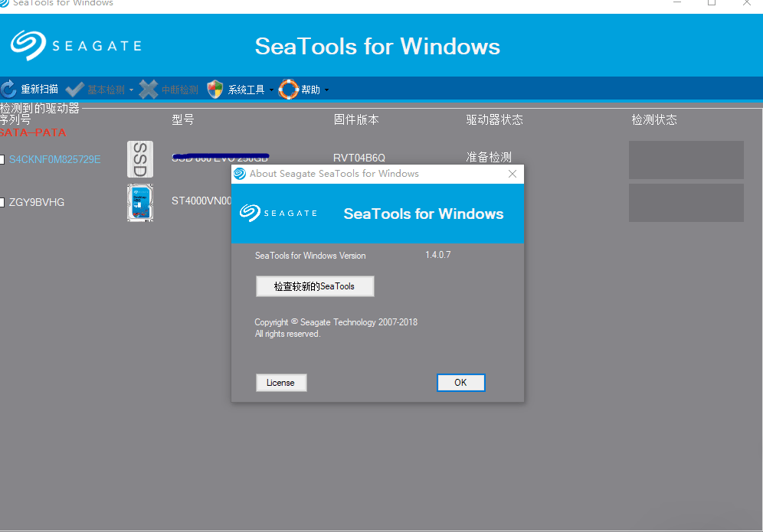Click the Abort Test X icon
The width and height of the screenshot is (763, 532).
pos(148,89)
